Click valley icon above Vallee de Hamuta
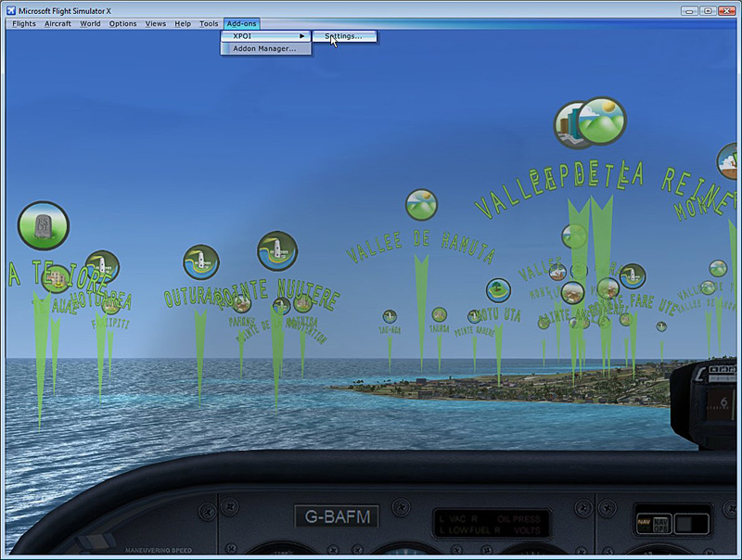The height and width of the screenshot is (560, 742). click(x=421, y=205)
